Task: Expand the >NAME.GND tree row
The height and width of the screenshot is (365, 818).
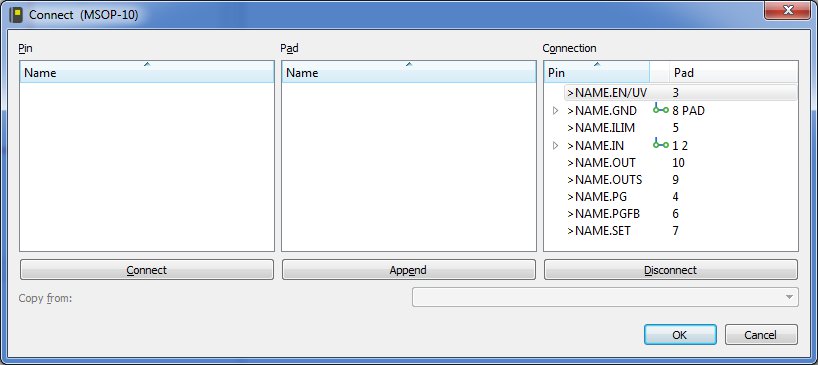Action: (555, 111)
